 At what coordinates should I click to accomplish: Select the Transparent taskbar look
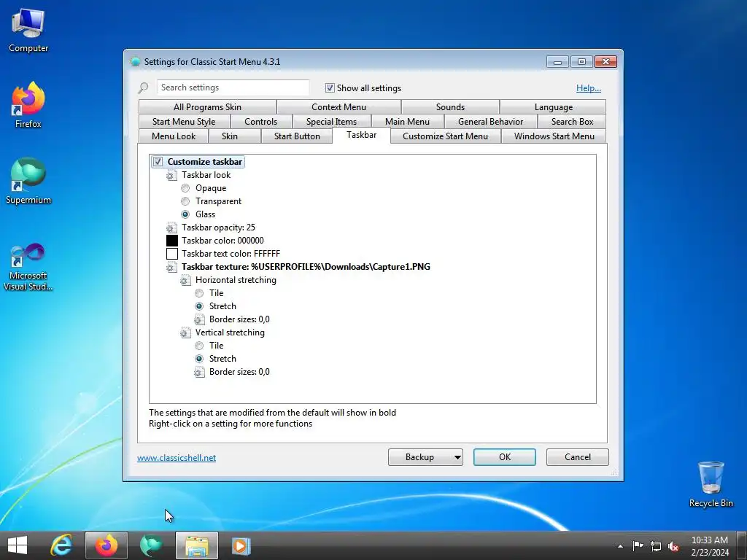coord(185,201)
